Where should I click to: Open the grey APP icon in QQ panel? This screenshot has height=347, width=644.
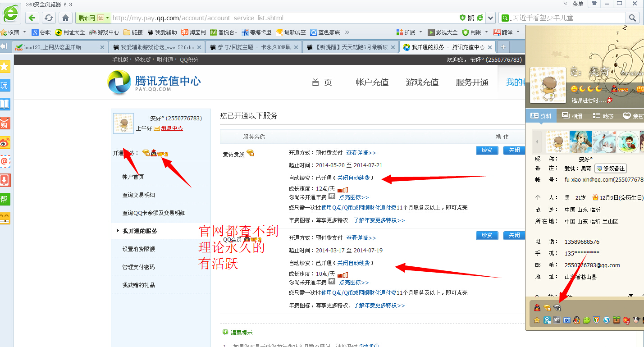pyautogui.click(x=557, y=320)
